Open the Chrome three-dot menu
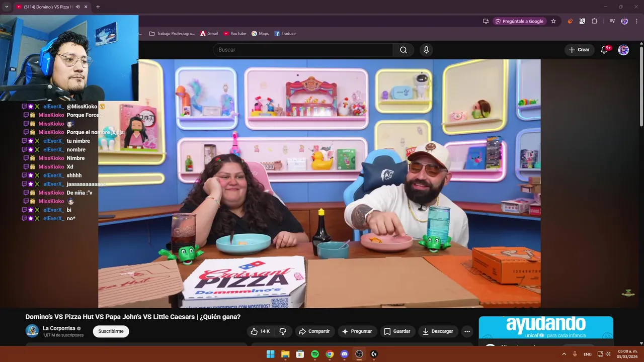 click(x=636, y=21)
